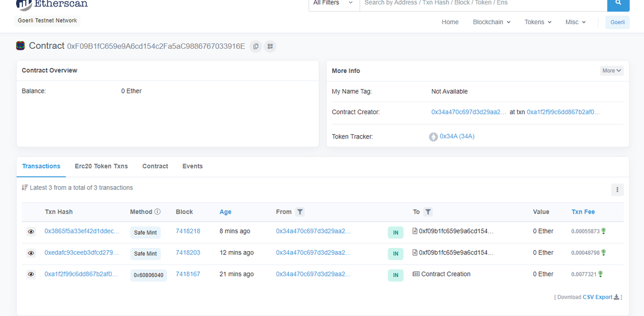
Task: Download the CSV Export
Action: [597, 297]
